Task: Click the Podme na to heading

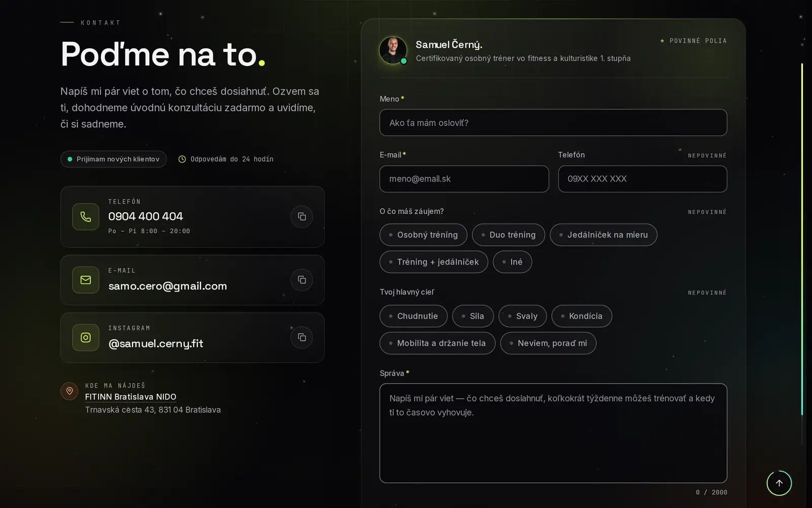Action: 163,54
